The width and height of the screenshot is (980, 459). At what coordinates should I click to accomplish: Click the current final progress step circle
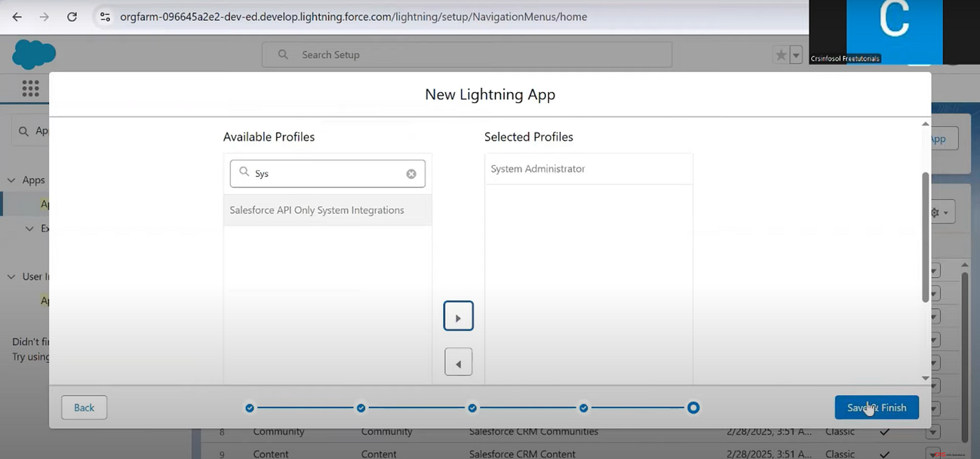pyautogui.click(x=693, y=407)
